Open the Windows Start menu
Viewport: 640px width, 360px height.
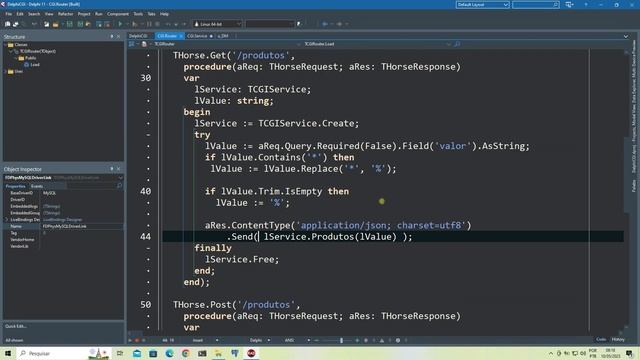(8, 353)
